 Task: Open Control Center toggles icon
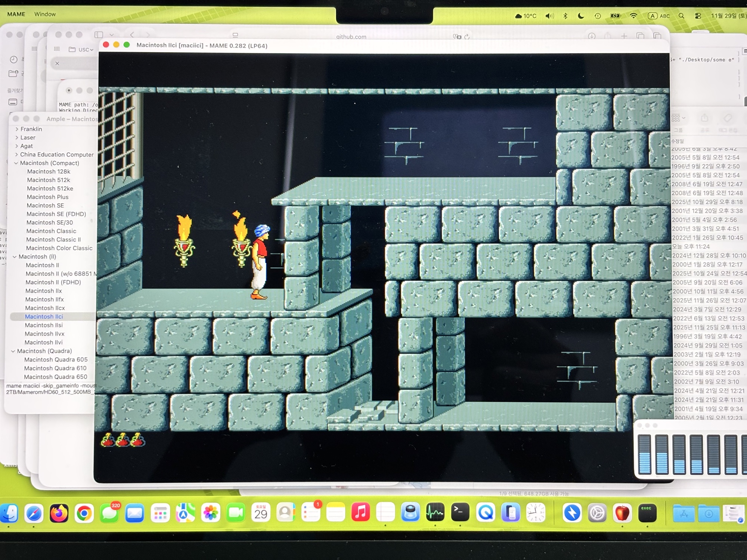coord(698,16)
